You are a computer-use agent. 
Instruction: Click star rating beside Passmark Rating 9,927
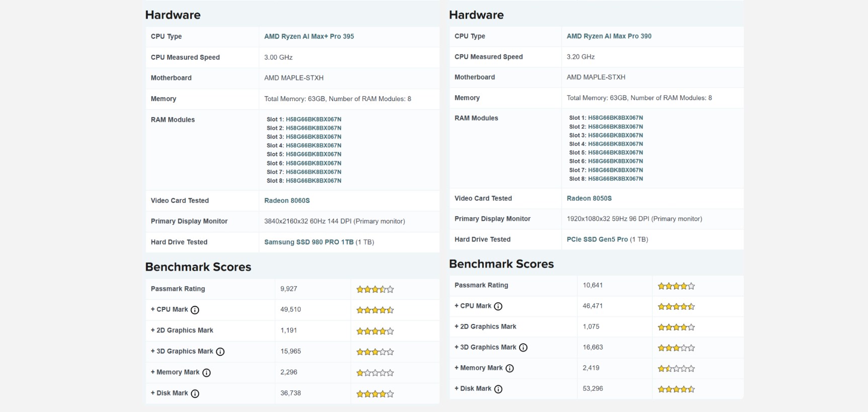coord(375,289)
